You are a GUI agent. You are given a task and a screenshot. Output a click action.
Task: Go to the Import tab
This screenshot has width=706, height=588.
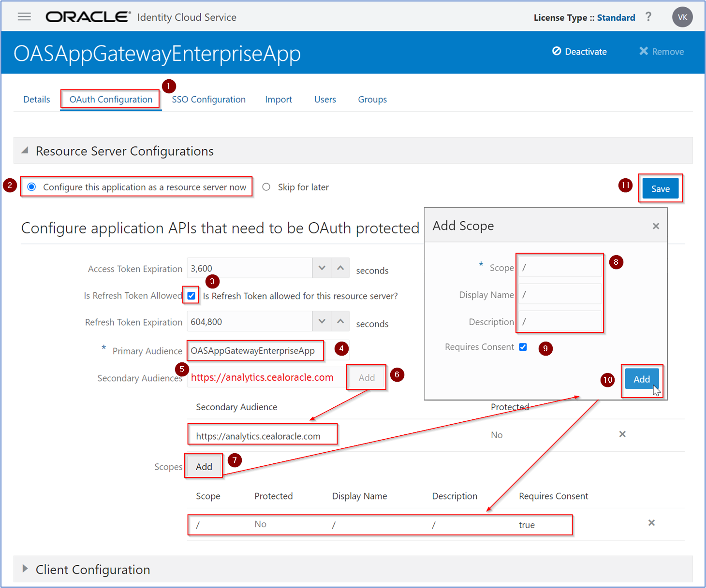coord(279,100)
